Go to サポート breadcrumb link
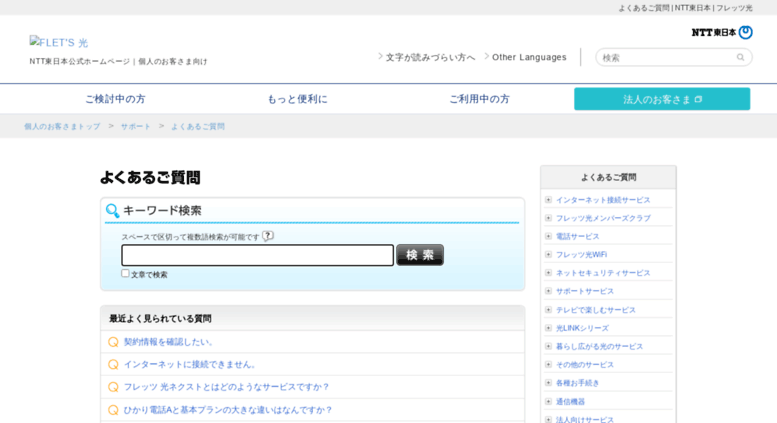Screen dimensions: 777x423 136,126
